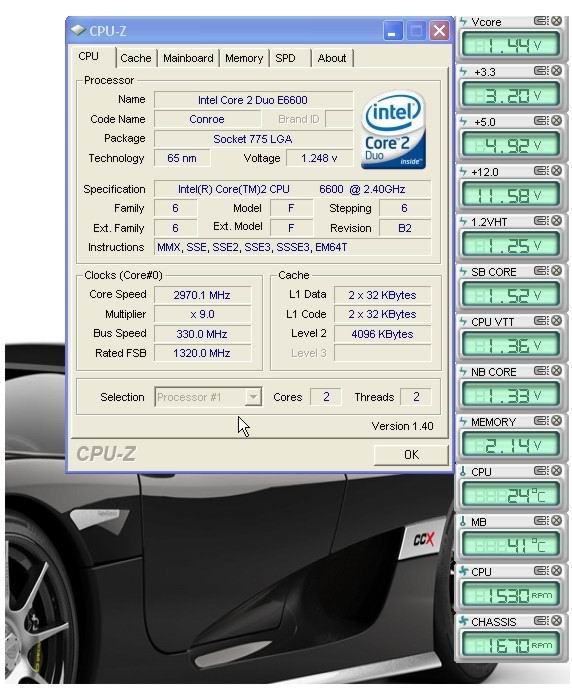Click the 'Intel Core 2 Duo E6600' name field
Screen dimensions: 572x693
coord(253,100)
